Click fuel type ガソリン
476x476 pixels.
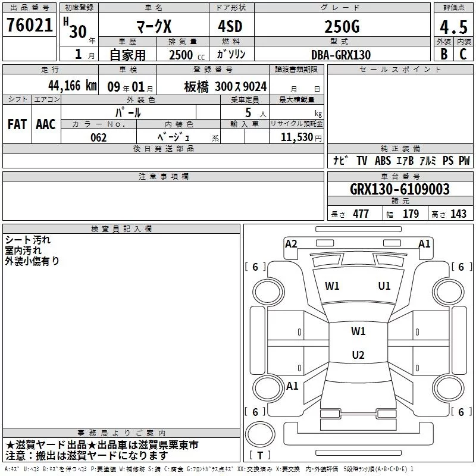coord(231,54)
